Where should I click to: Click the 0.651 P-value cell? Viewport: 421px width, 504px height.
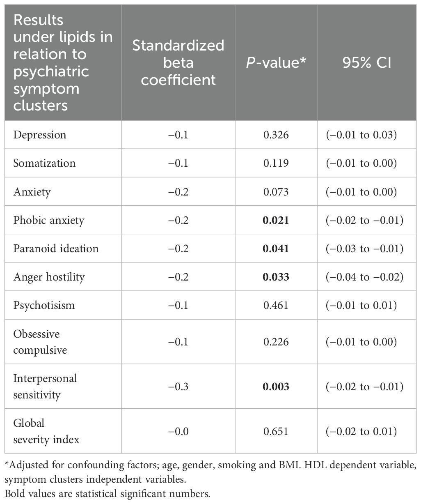click(x=276, y=431)
